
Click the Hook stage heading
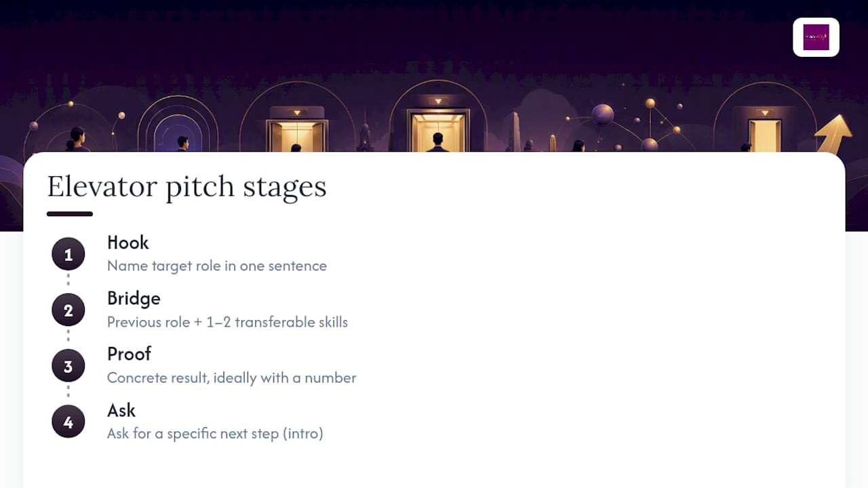[x=127, y=243]
